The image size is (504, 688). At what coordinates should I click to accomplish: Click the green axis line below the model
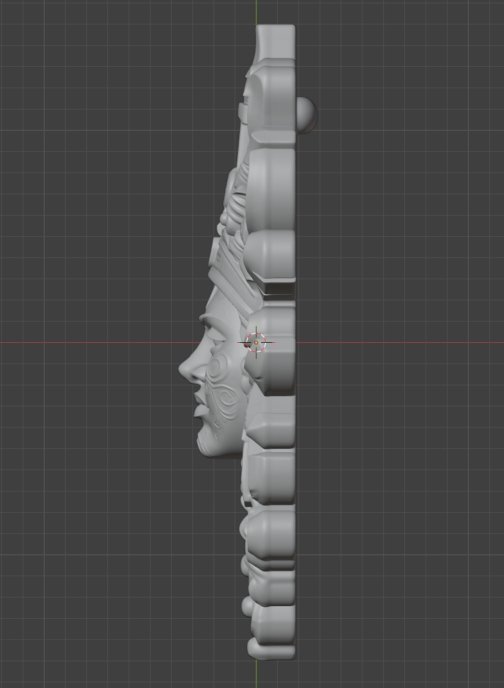[x=257, y=674]
